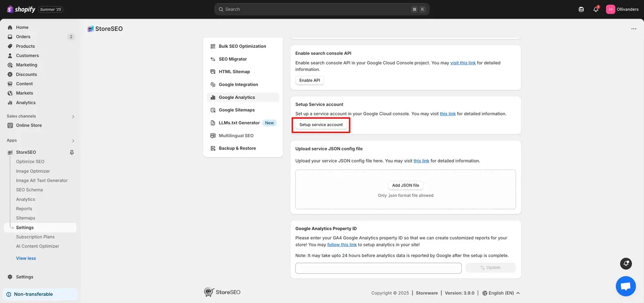This screenshot has width=644, height=303.
Task: Click the Google Integration icon
Action: (213, 85)
